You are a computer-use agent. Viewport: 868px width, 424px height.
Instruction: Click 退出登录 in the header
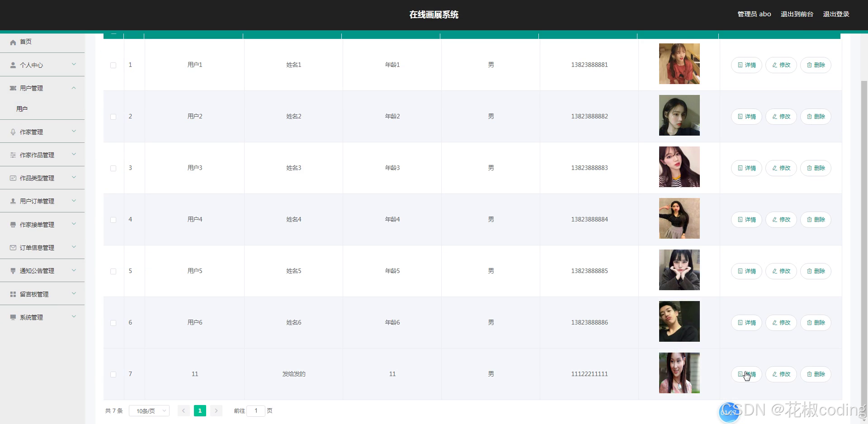(x=836, y=14)
